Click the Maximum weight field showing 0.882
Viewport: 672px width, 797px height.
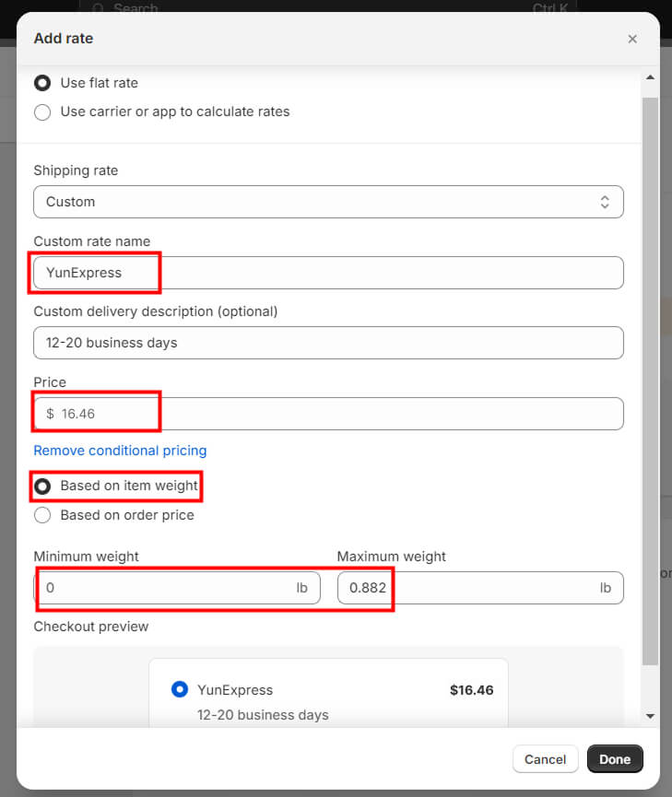tap(480, 588)
